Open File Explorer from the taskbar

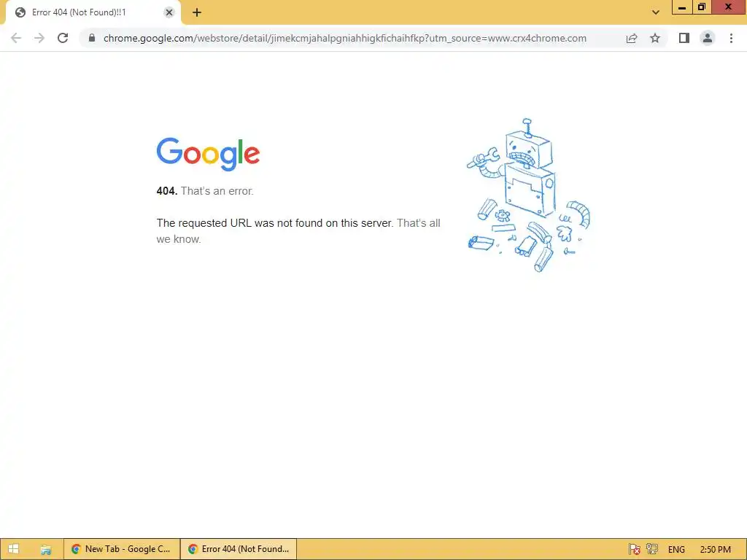(46, 549)
